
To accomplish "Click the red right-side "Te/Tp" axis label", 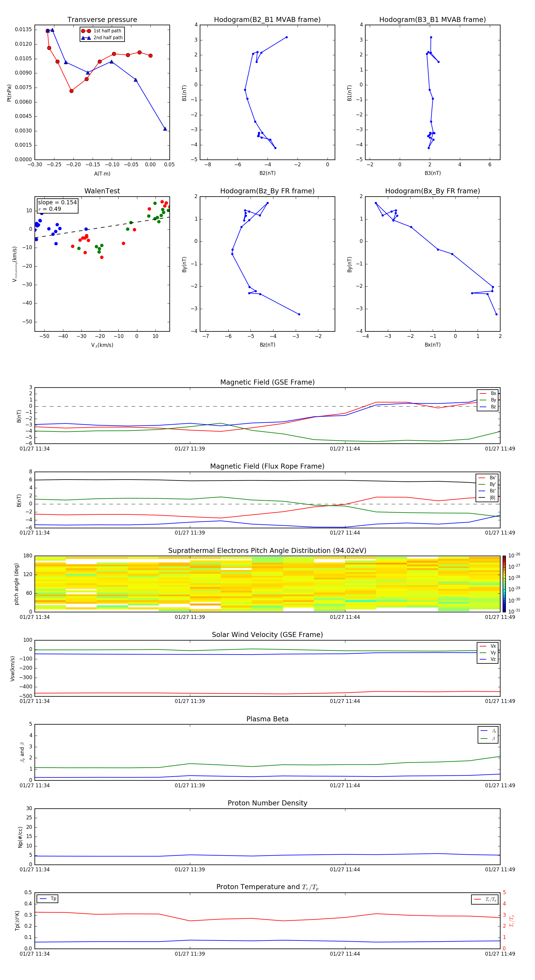I will point(512,921).
